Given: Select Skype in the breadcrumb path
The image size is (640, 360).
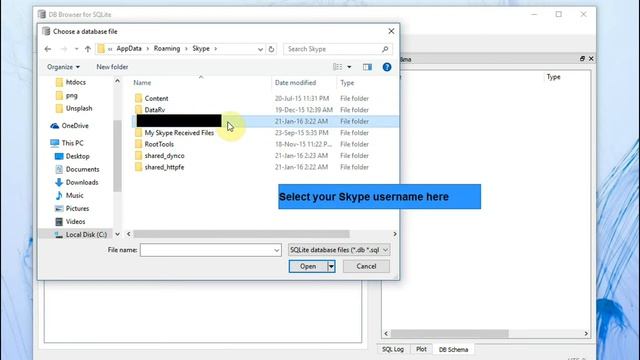Looking at the screenshot, I should click(201, 49).
